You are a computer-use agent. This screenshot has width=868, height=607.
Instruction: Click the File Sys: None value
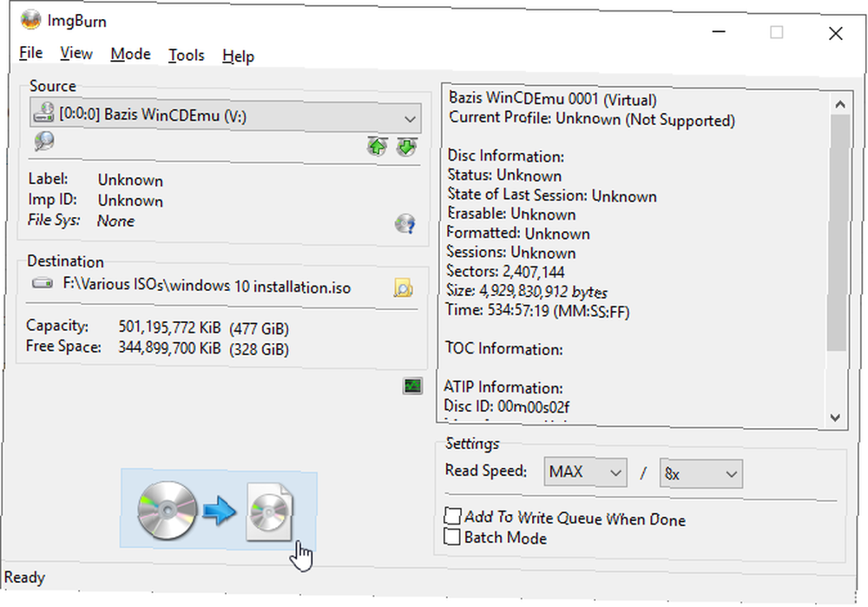(x=115, y=221)
